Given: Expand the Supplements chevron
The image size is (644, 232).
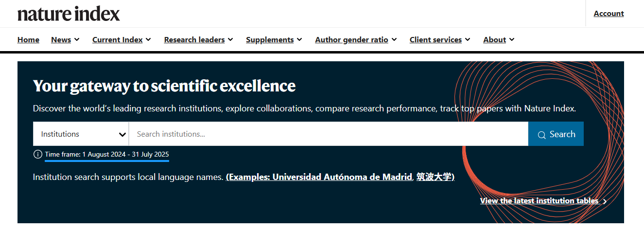Looking at the screenshot, I should pos(299,40).
